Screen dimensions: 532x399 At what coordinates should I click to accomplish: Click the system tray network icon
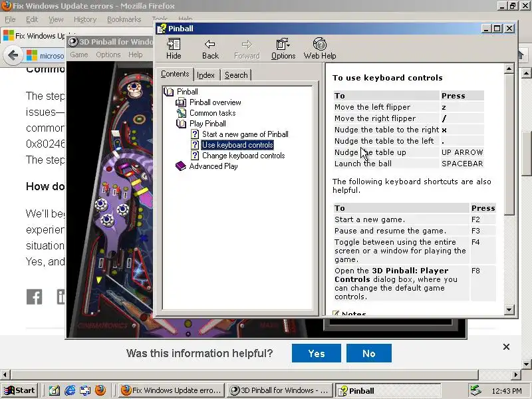point(475,390)
